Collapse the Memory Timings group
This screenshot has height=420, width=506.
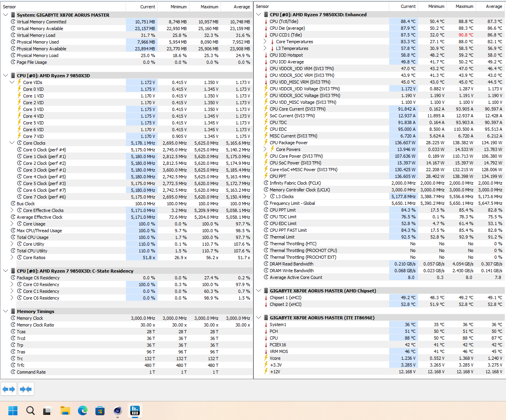click(x=6, y=311)
